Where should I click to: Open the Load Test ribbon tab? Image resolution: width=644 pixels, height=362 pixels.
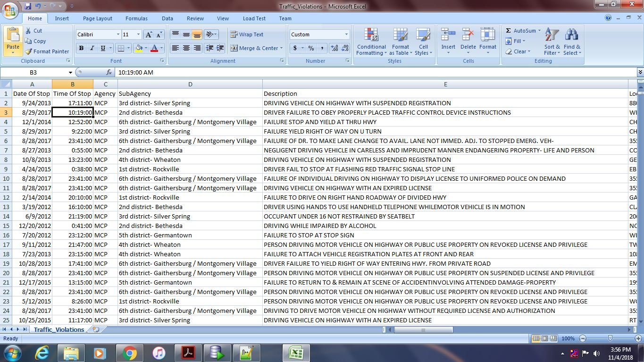254,18
